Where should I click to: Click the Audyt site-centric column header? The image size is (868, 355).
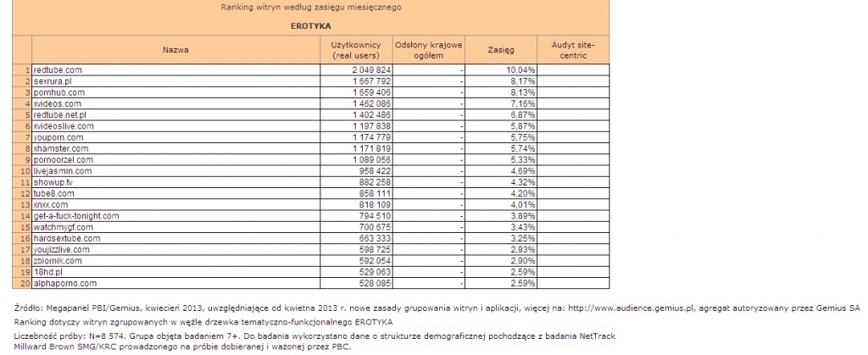(573, 50)
